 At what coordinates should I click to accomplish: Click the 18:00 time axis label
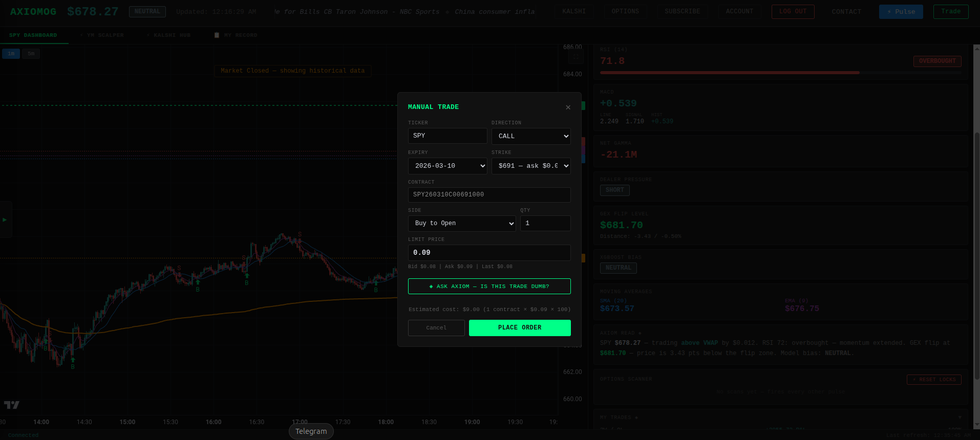coord(386,422)
